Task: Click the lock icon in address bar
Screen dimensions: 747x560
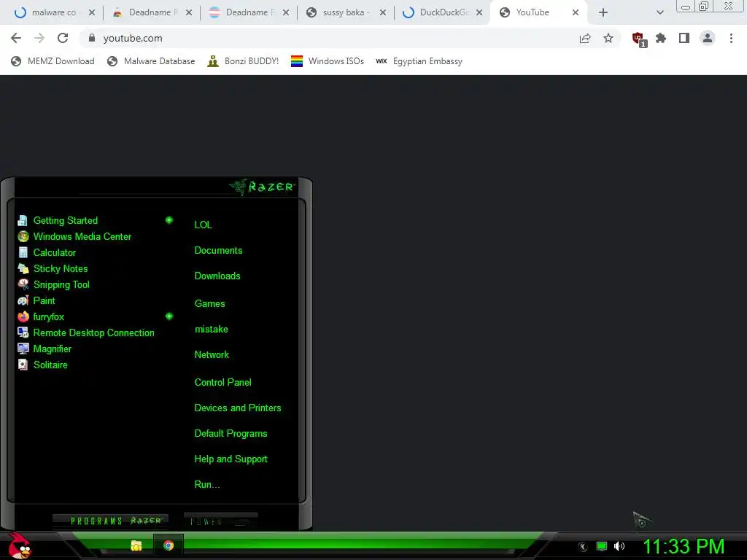Action: coord(92,38)
